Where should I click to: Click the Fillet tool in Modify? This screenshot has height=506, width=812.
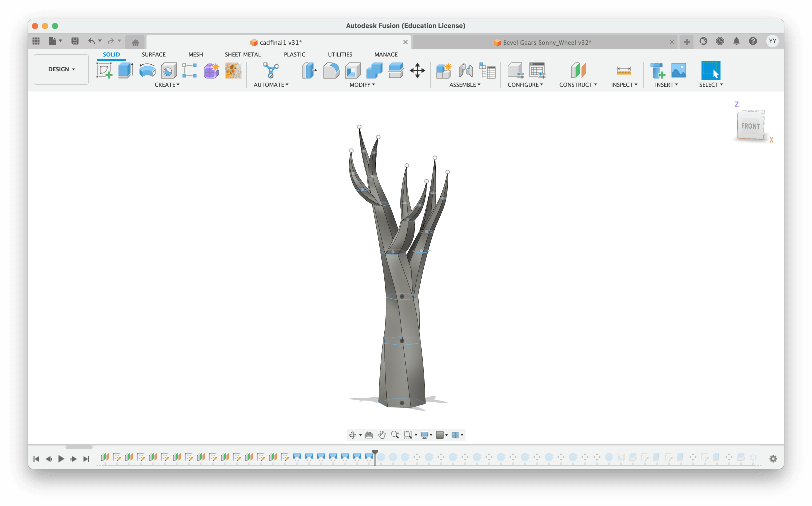[x=331, y=70]
